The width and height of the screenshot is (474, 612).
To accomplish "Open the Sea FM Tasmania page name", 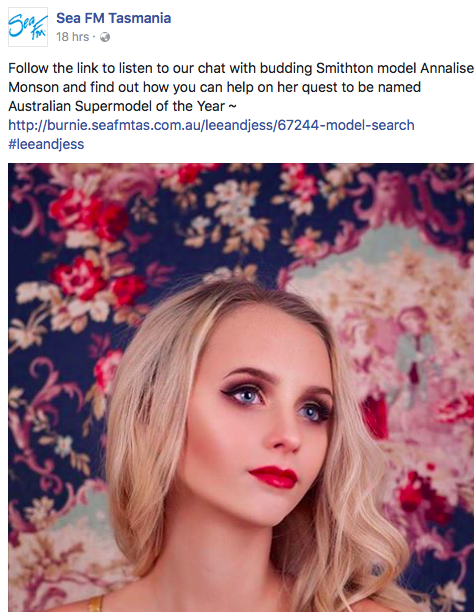I will 114,18.
